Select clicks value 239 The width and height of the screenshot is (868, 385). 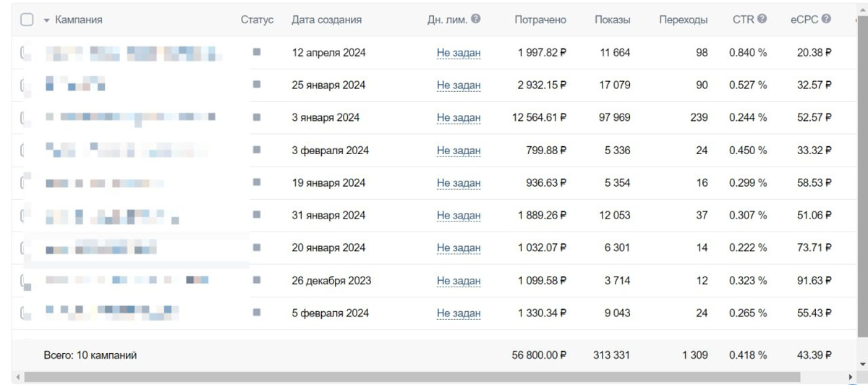[699, 118]
